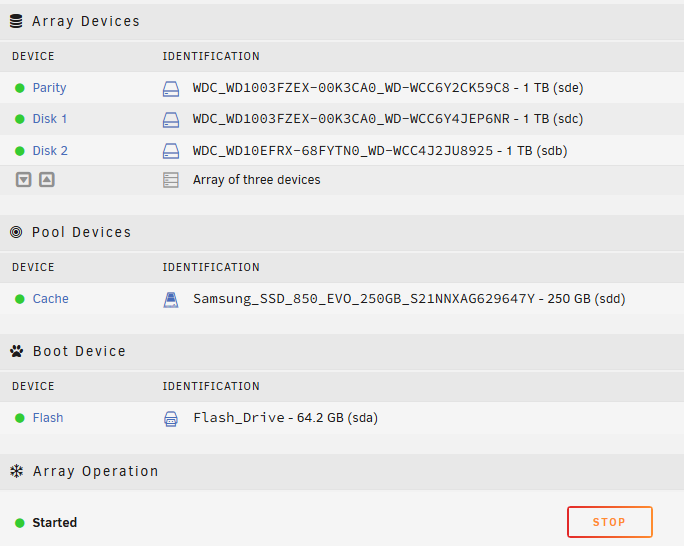
Task: Click the USB flash drive icon in Flash row
Action: click(x=171, y=419)
